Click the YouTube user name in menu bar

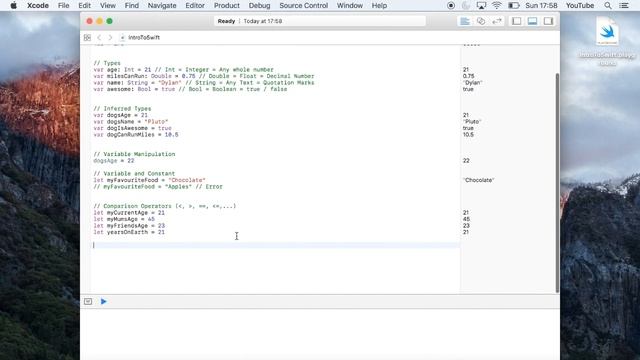pos(580,5)
